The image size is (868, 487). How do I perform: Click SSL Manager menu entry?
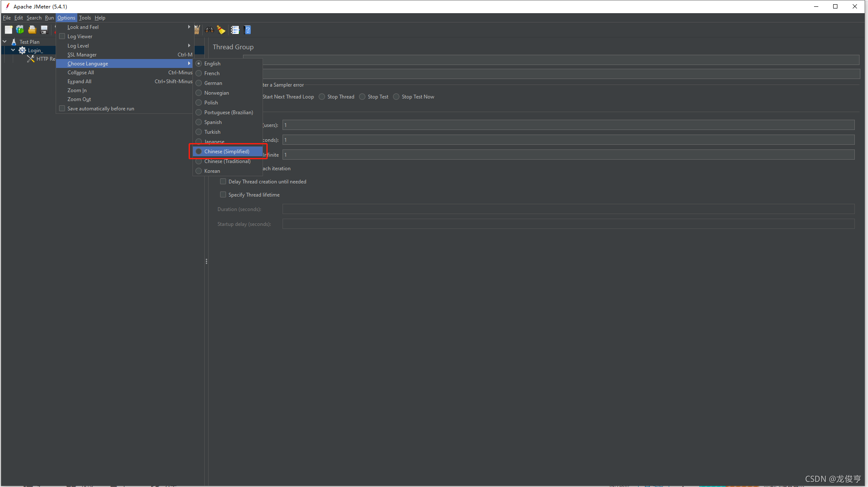tap(125, 54)
